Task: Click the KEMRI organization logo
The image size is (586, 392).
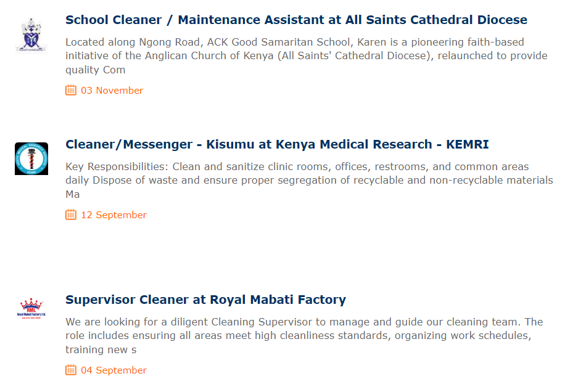Action: click(31, 159)
